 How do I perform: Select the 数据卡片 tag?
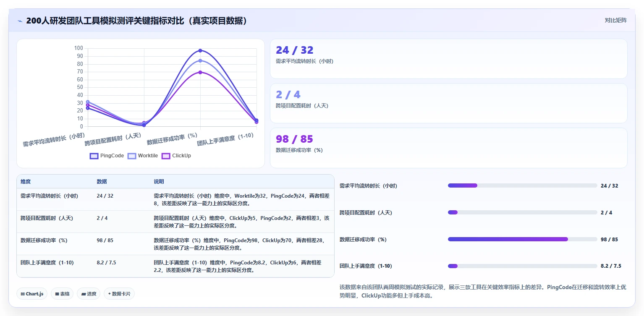click(x=119, y=294)
